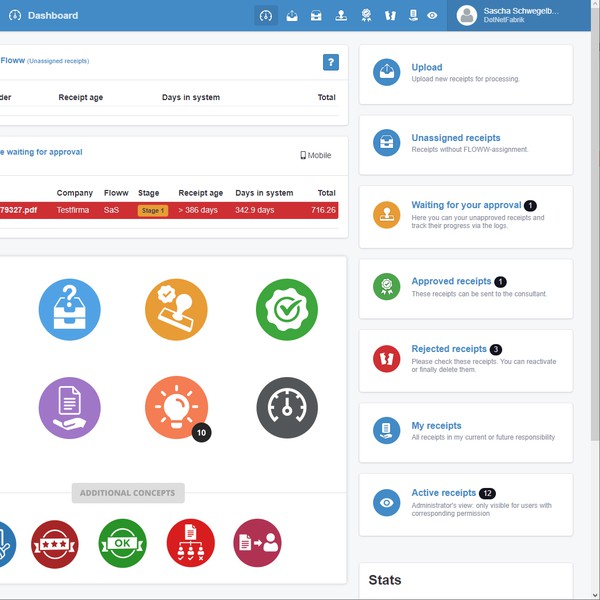The width and height of the screenshot is (600, 600).
Task: Open the Mobile view link
Action: click(316, 155)
